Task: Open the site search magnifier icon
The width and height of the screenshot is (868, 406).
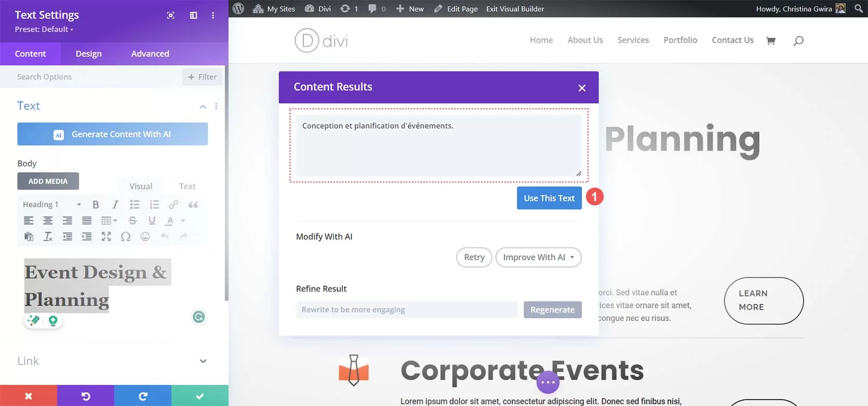Action: click(x=799, y=41)
